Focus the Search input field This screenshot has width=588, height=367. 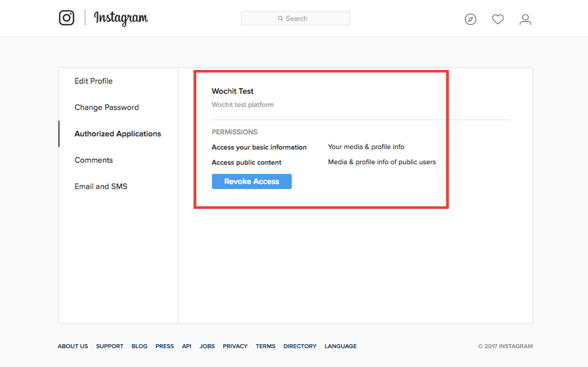tap(296, 18)
